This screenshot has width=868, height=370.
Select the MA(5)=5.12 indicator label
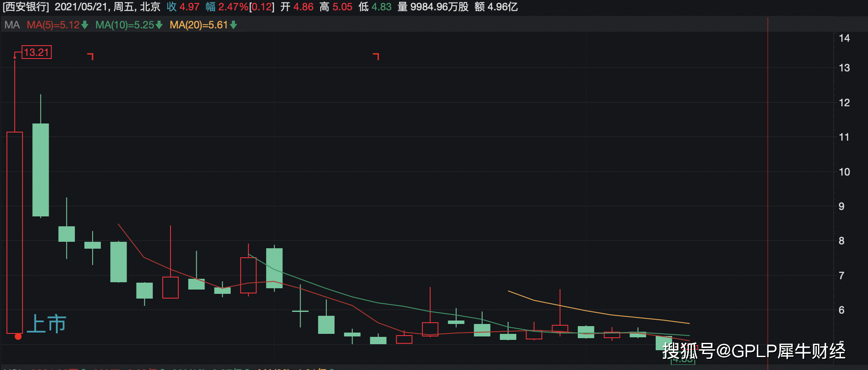point(53,25)
